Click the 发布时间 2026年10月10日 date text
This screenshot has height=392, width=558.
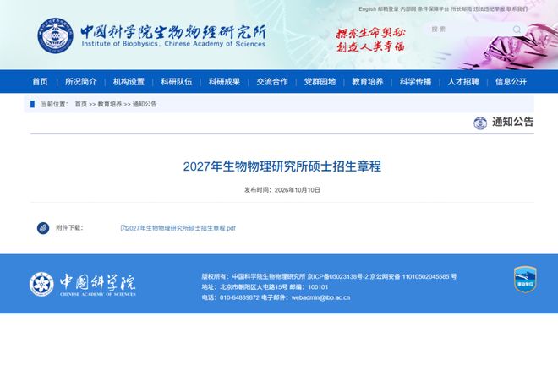282,190
